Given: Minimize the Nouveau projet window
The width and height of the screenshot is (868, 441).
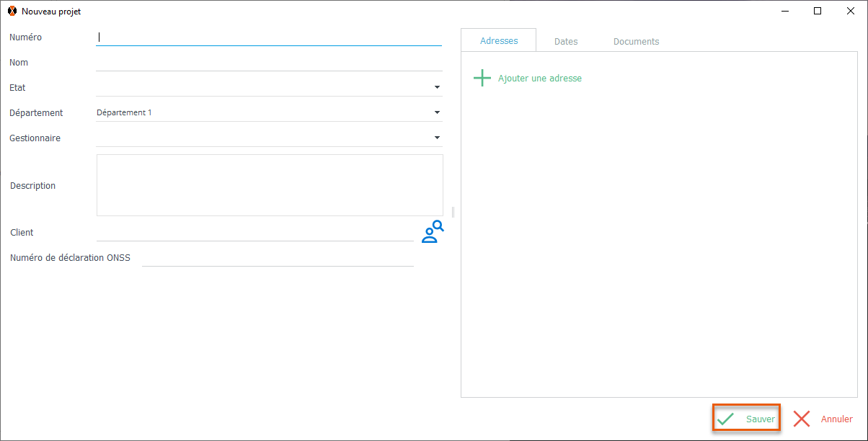Looking at the screenshot, I should tap(784, 11).
